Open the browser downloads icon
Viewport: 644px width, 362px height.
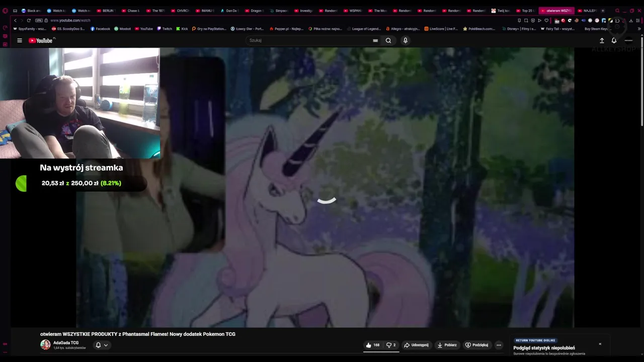(x=630, y=21)
